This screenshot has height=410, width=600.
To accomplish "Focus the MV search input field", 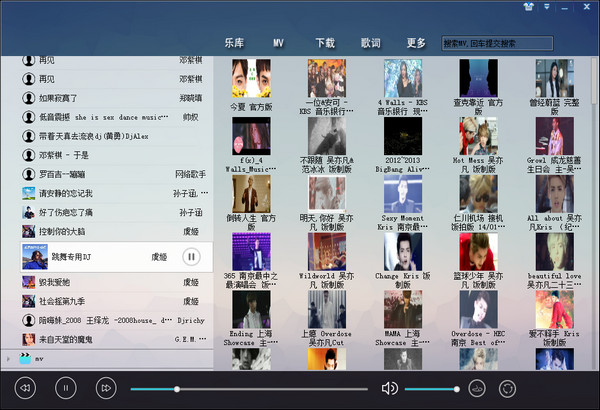I will pyautogui.click(x=497, y=43).
